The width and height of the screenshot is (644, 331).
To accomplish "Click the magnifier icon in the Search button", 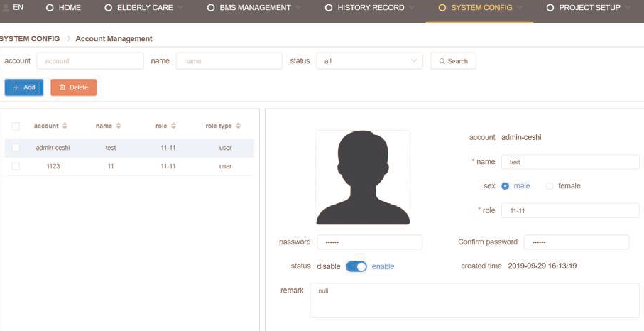I will click(x=442, y=61).
